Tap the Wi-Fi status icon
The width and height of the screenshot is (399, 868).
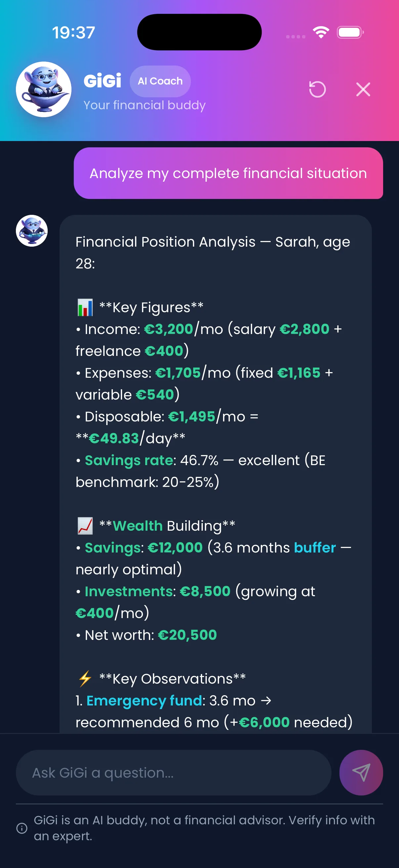coord(321,33)
